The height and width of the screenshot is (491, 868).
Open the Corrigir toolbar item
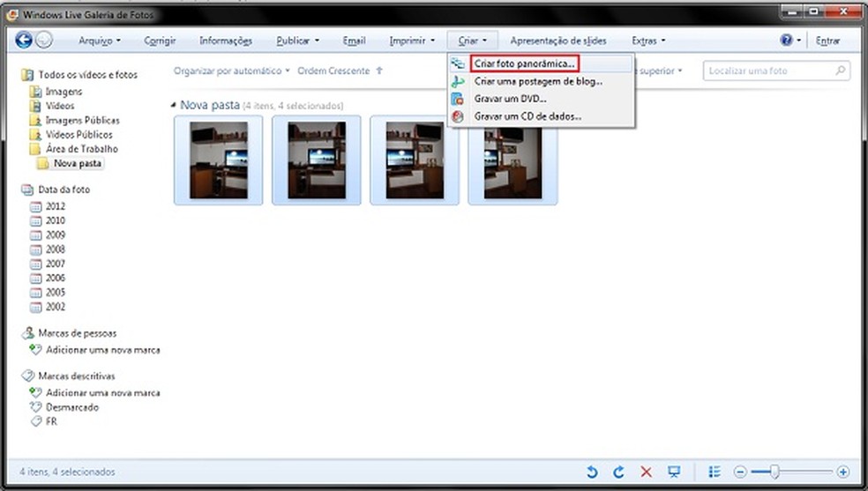point(160,41)
